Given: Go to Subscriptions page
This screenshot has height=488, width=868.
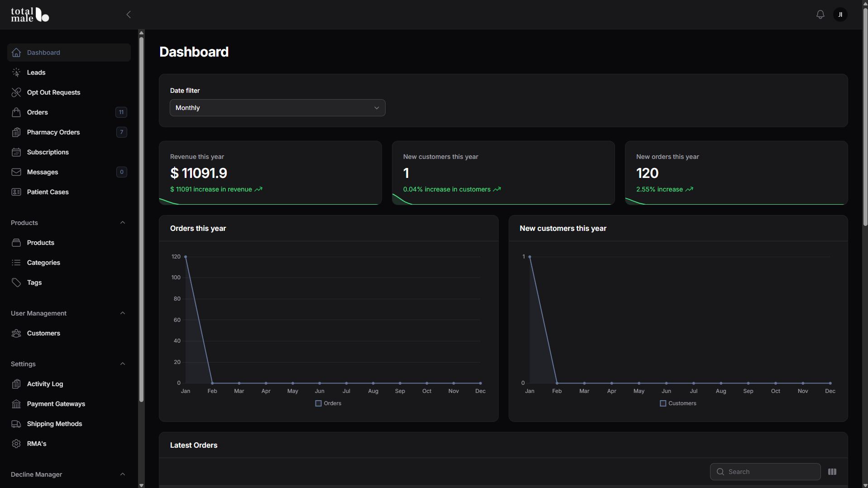Looking at the screenshot, I should (x=69, y=152).
